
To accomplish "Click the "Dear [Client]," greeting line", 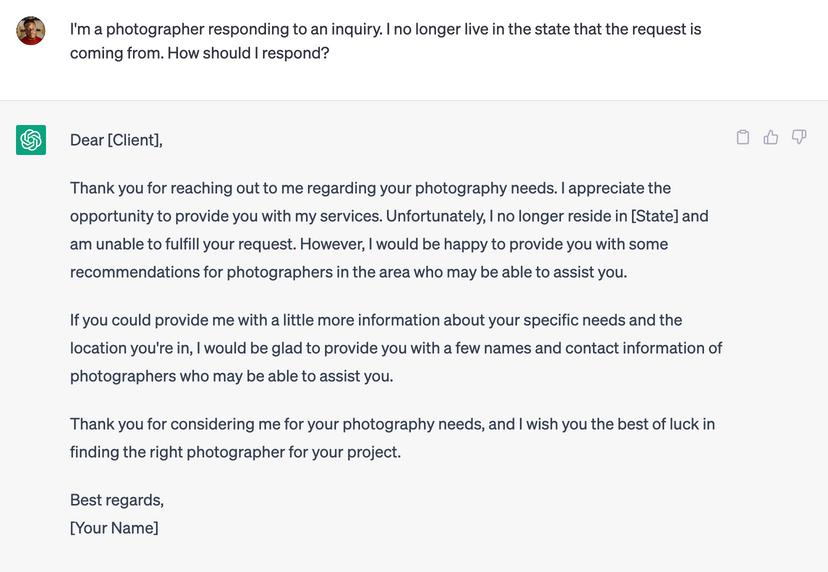I will [116, 140].
